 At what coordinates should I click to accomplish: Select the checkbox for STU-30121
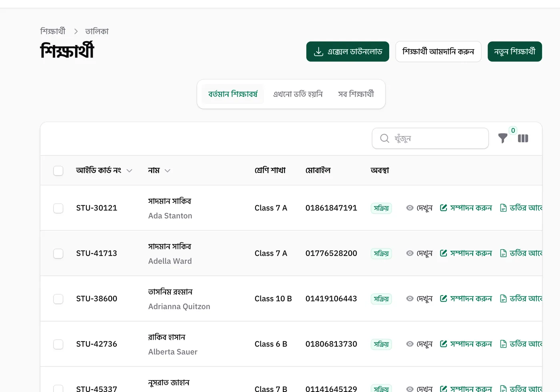pos(58,208)
